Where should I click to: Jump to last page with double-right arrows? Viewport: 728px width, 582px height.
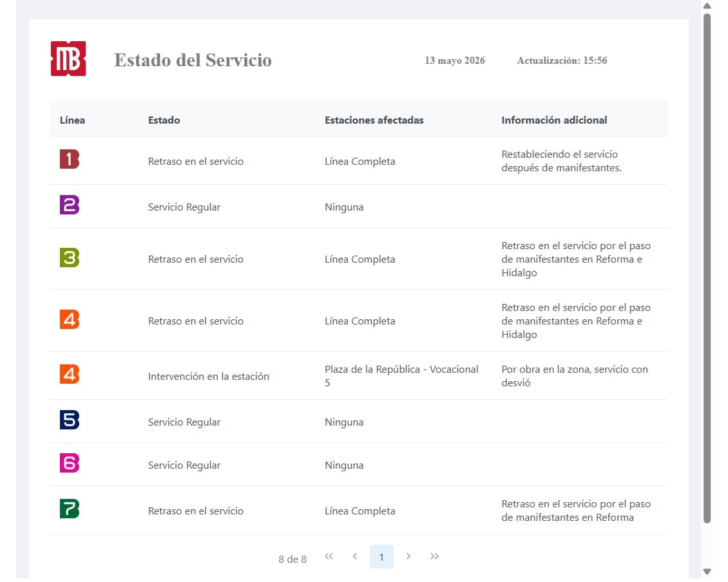tap(435, 557)
